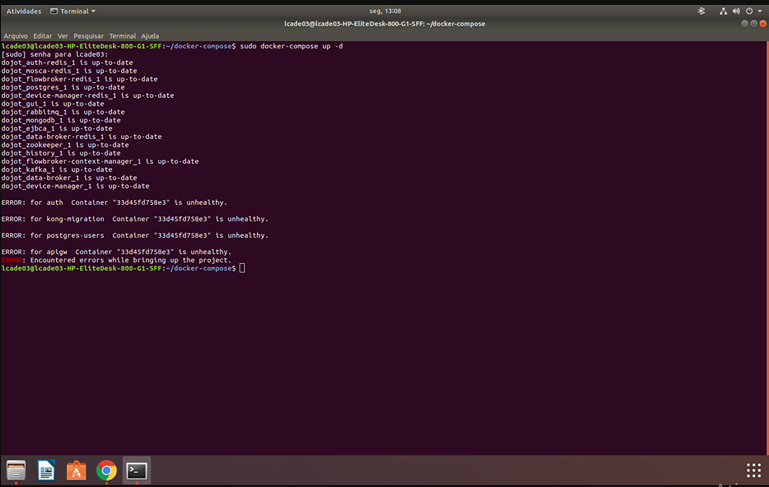The height and width of the screenshot is (487, 769).
Task: Open Ubuntu Software from the dock
Action: click(x=77, y=470)
